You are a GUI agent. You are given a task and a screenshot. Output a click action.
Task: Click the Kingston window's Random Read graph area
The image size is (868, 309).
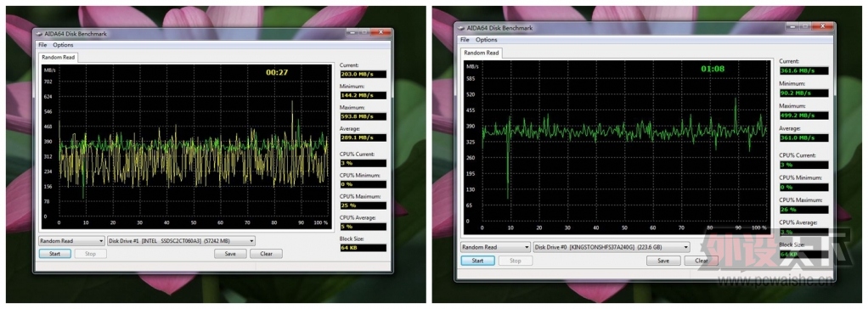[x=617, y=147]
